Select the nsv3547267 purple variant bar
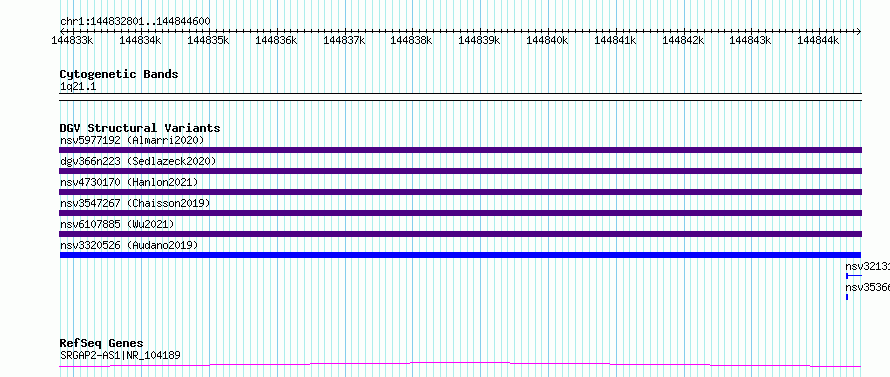The width and height of the screenshot is (890, 377). pos(460,213)
